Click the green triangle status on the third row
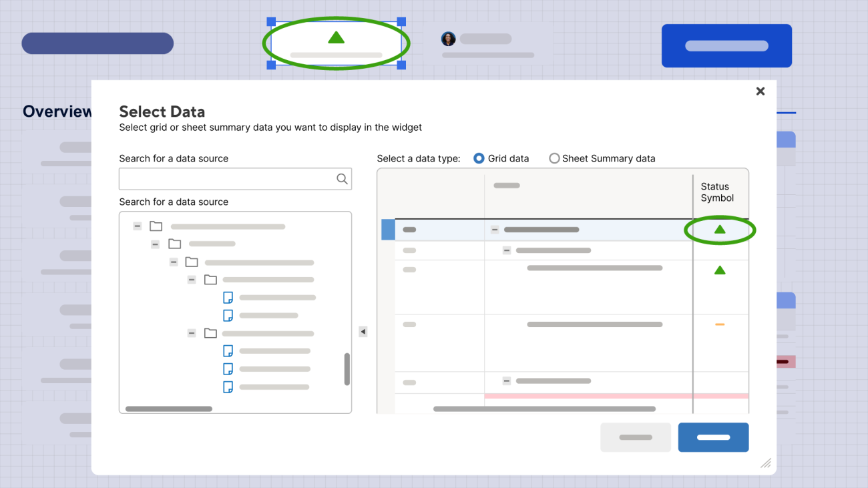Screen dimensions: 868x488 tap(720, 270)
